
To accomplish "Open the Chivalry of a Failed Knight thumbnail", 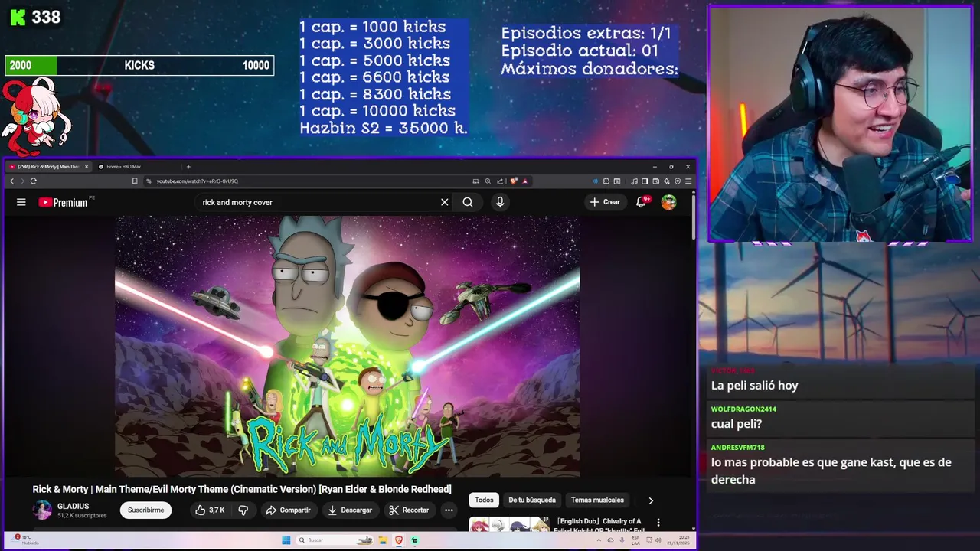I will pyautogui.click(x=509, y=524).
